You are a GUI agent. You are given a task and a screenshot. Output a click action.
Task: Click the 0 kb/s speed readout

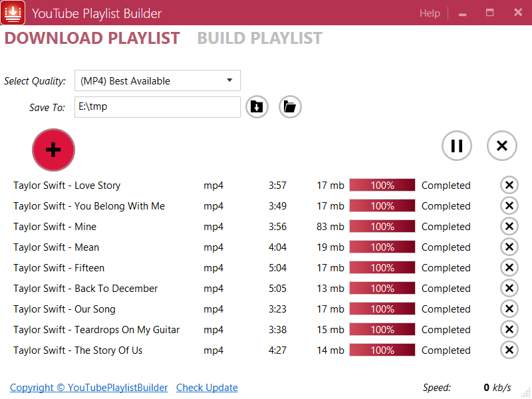(497, 388)
